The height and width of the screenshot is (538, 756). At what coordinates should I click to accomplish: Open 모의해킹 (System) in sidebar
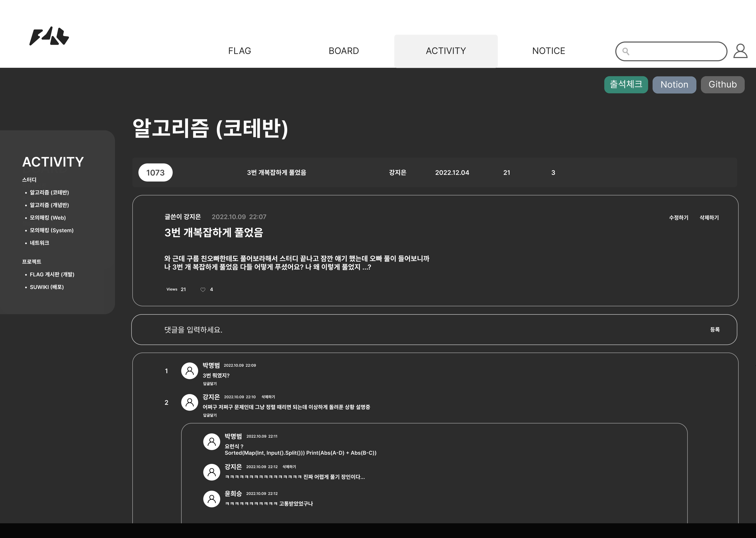click(x=52, y=230)
